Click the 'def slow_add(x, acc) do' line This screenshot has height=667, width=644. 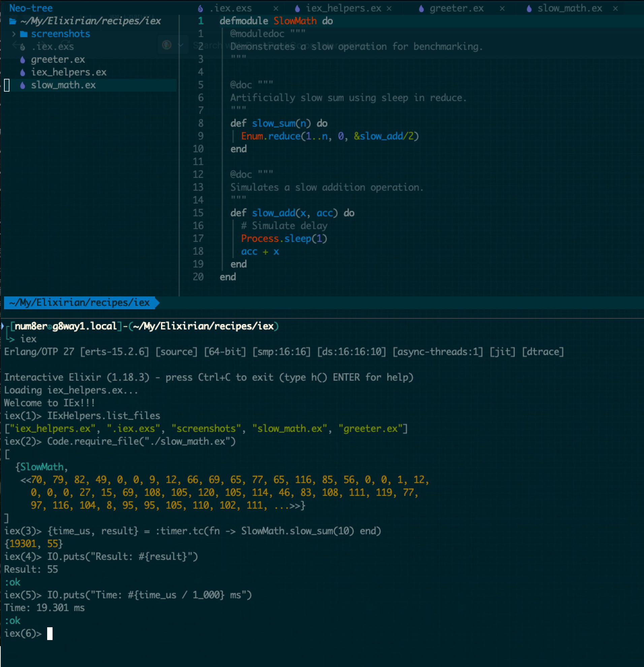click(292, 213)
